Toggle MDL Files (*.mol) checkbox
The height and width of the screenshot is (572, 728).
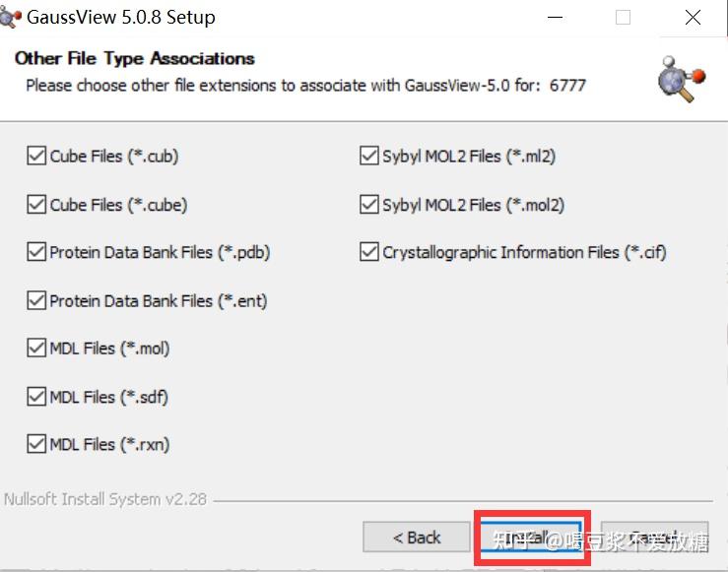(x=36, y=349)
